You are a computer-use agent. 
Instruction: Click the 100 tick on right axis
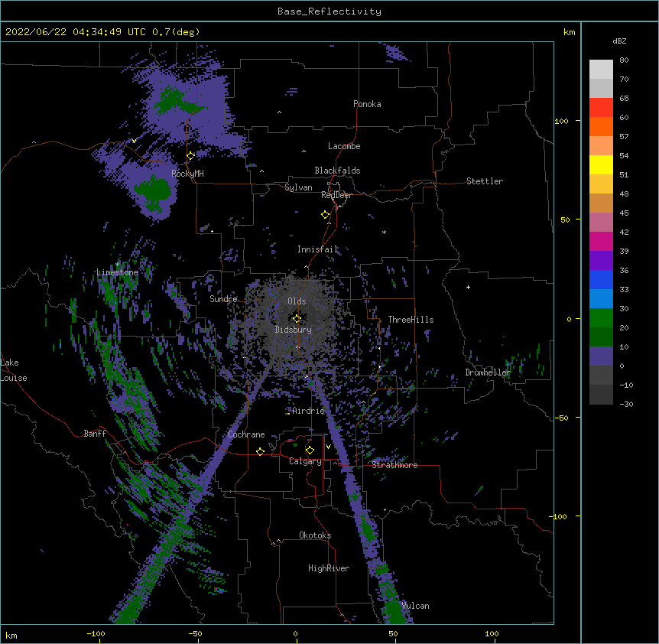561,121
